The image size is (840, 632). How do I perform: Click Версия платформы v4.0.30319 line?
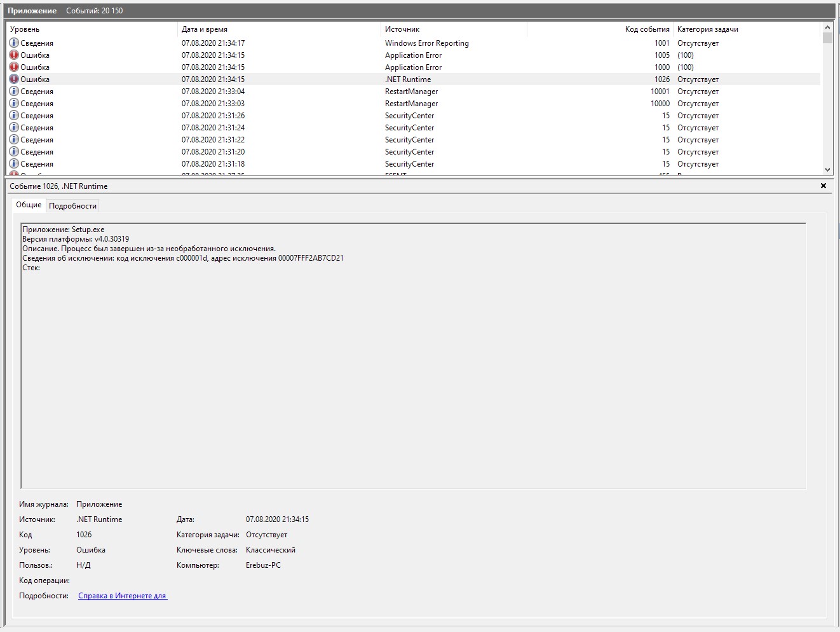coord(76,239)
